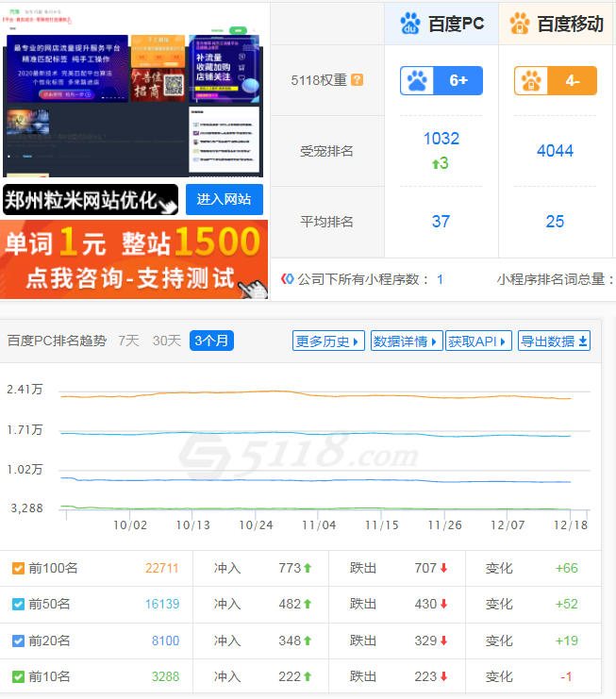Click the red down arrow next to 707
The height and width of the screenshot is (699, 616).
443,568
